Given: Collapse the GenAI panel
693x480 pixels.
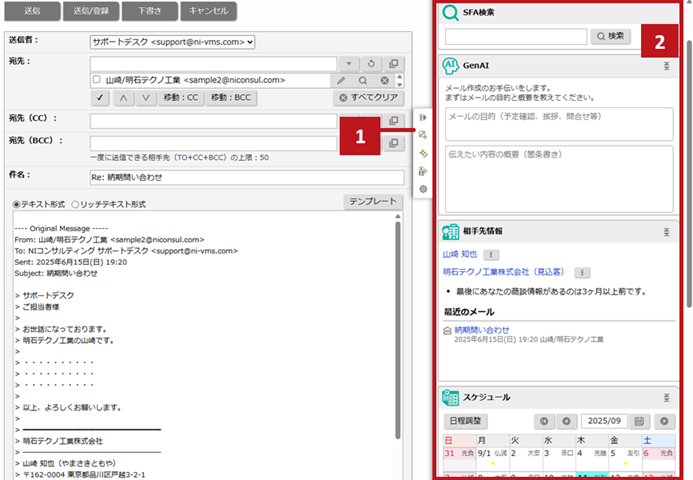Looking at the screenshot, I should click(666, 66).
